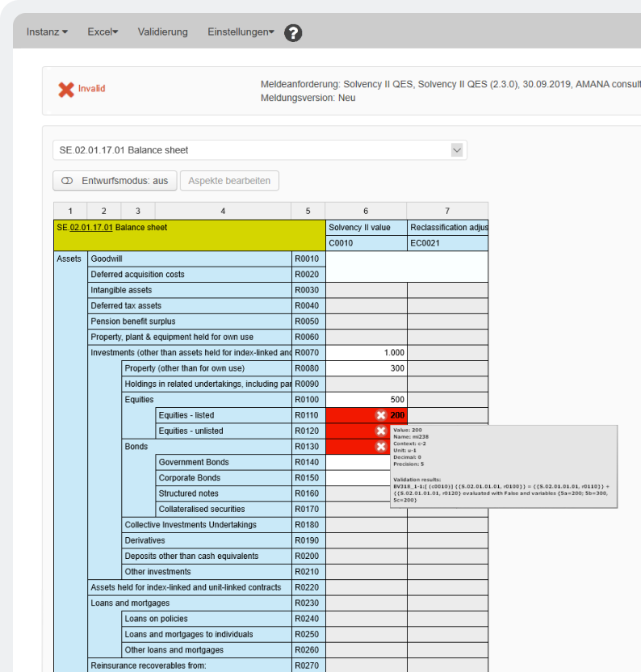Screen dimensions: 641x672
Task: Open the Einstellungen settings menu
Action: 241,32
